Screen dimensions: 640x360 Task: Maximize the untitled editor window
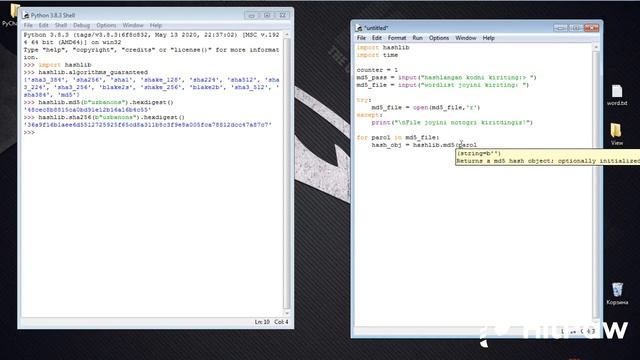coord(575,28)
